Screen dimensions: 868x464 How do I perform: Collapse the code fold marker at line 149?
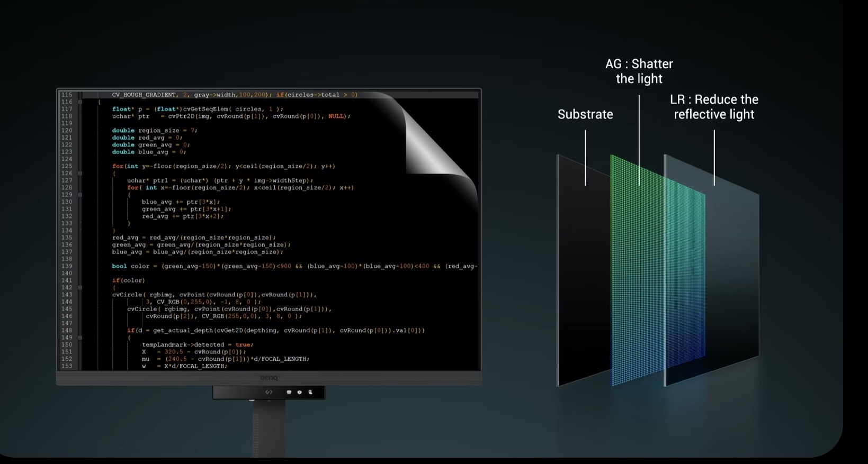[80, 338]
